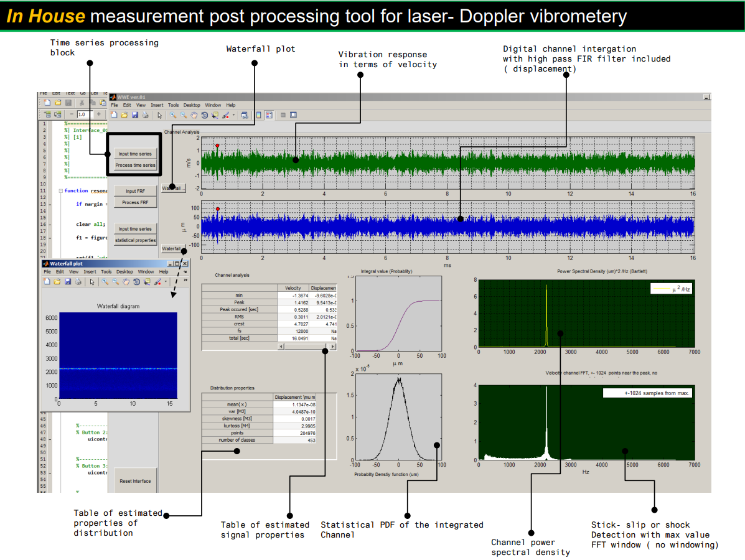Click Insert Colorbar icon in WWE toolbar

point(258,115)
